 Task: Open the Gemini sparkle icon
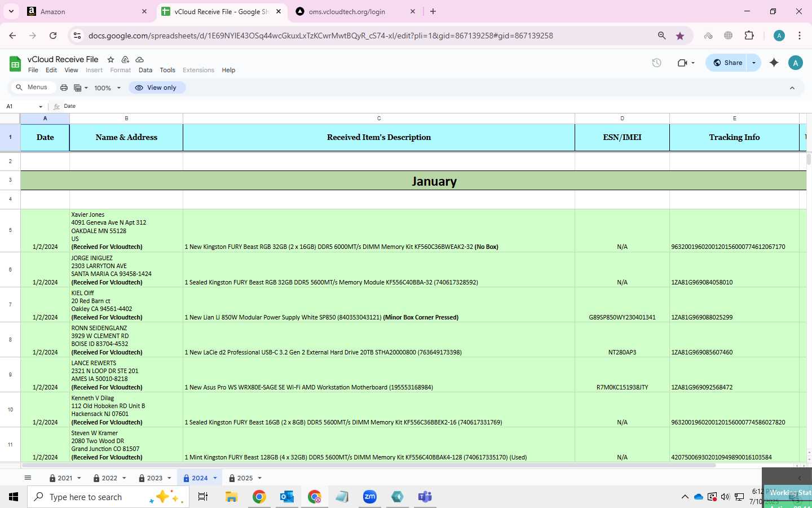coord(774,63)
